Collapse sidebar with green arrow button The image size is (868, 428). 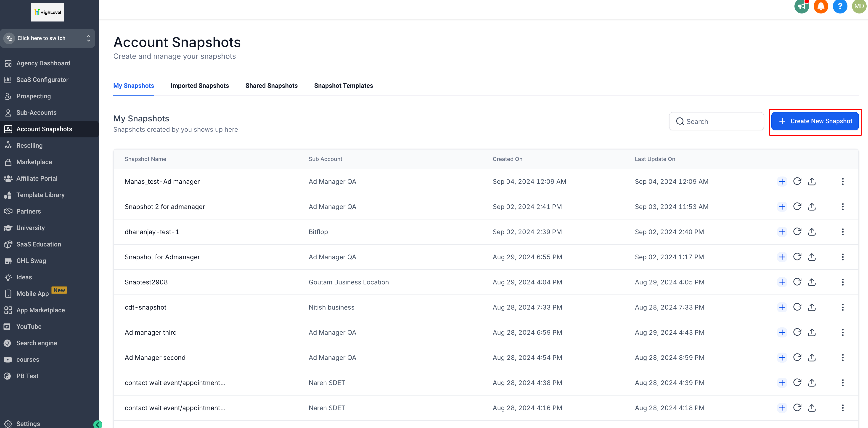[98, 424]
